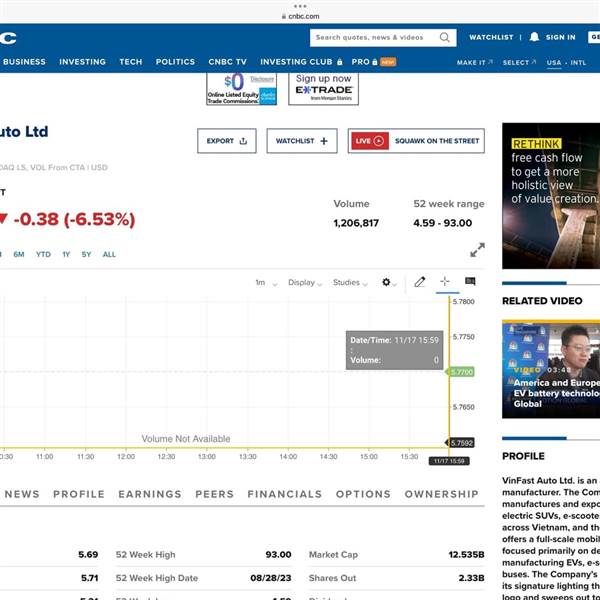Open the INVESTING menu
The width and height of the screenshot is (600, 600).
coord(82,62)
